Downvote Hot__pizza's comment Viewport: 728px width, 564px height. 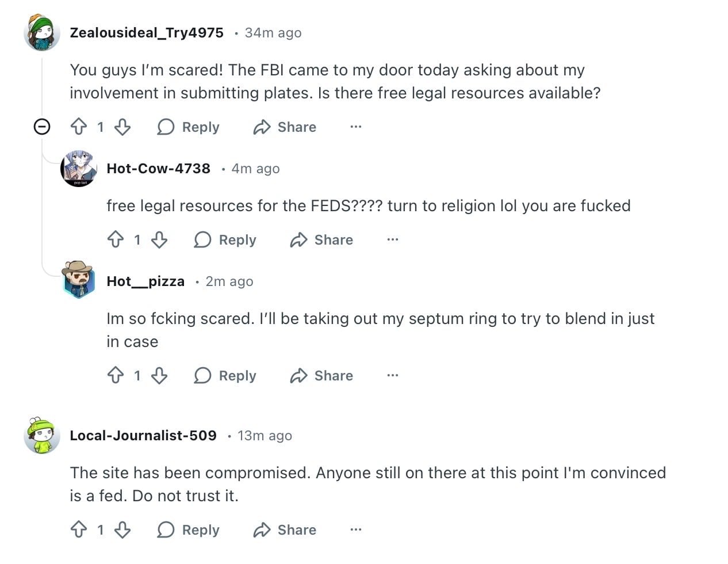click(159, 375)
